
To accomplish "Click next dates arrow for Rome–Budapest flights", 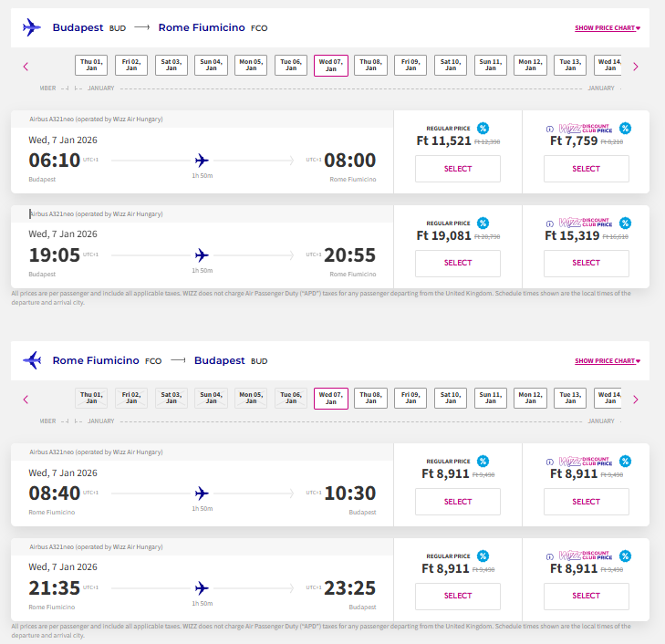I will (635, 399).
